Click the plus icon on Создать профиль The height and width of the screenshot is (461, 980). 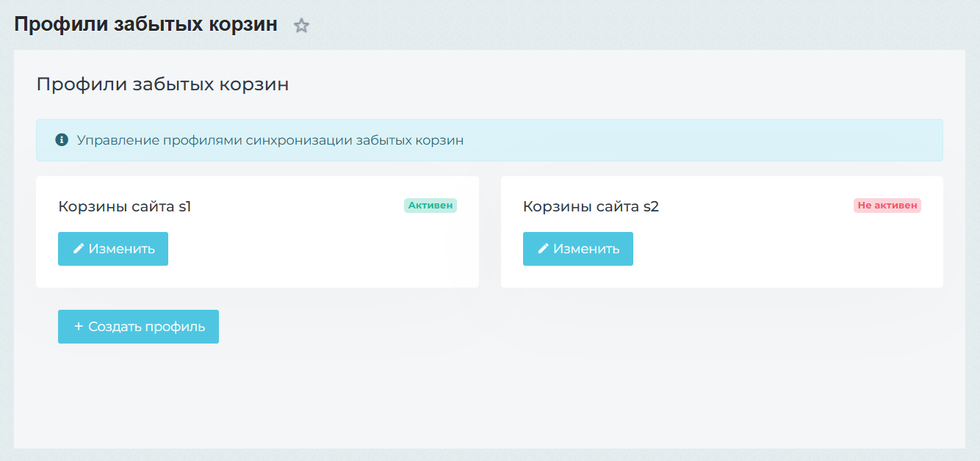click(78, 327)
